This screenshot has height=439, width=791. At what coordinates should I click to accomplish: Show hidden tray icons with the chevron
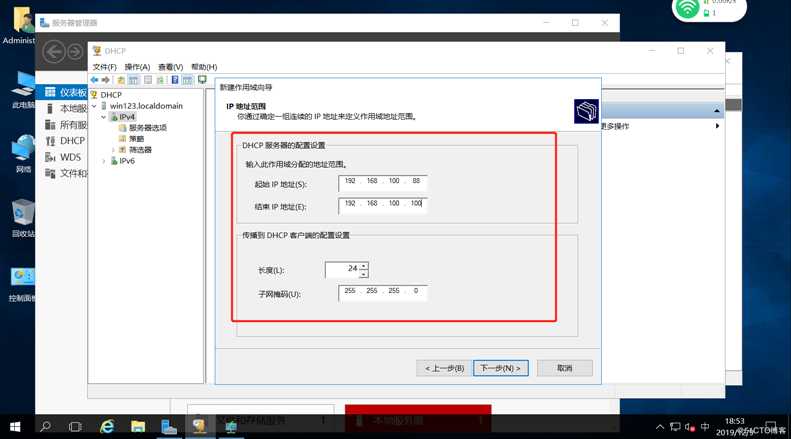coord(660,427)
